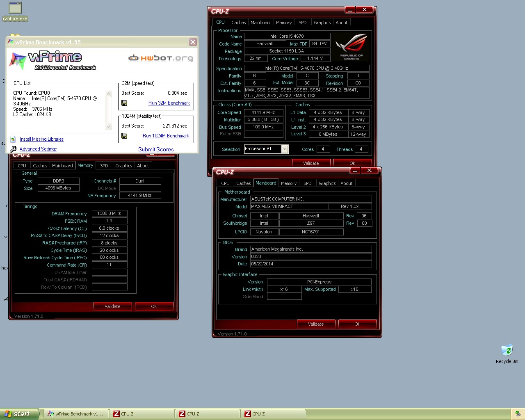This screenshot has height=420, width=525.
Task: Click Validate in Memory CPU-Z window
Action: click(x=112, y=306)
